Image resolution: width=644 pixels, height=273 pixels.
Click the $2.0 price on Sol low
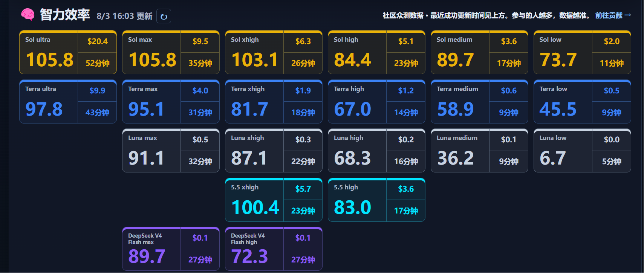[612, 41]
